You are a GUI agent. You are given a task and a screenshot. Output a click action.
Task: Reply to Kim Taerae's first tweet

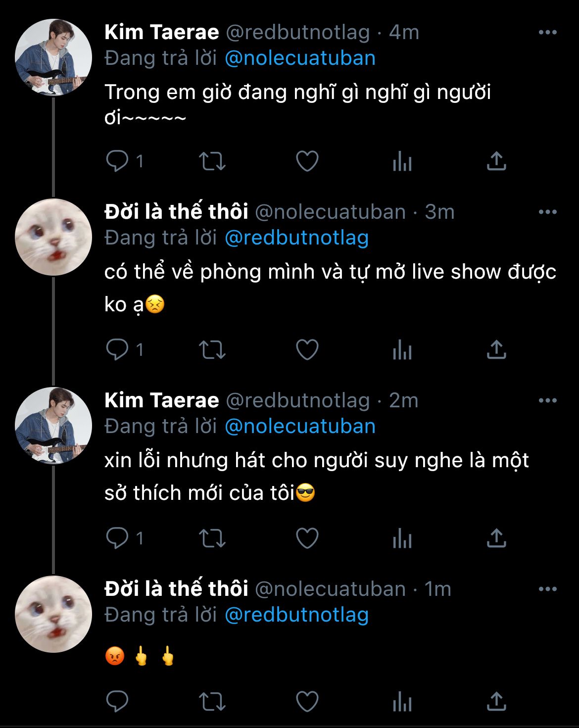(117, 161)
